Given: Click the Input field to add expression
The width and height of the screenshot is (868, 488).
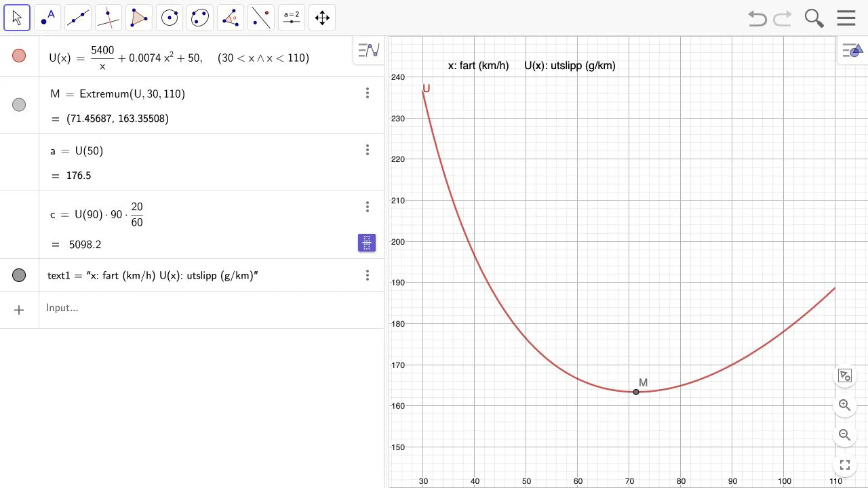Looking at the screenshot, I should [x=210, y=308].
